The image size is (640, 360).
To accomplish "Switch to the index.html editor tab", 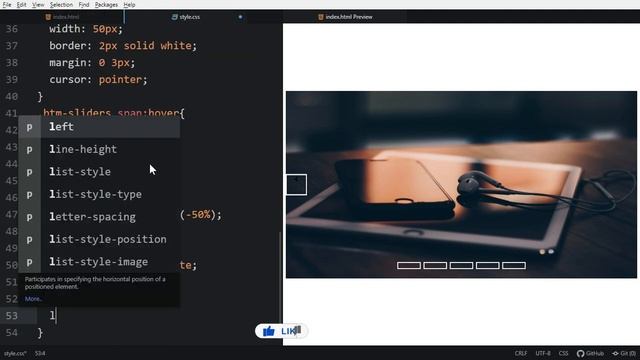I will (62, 17).
